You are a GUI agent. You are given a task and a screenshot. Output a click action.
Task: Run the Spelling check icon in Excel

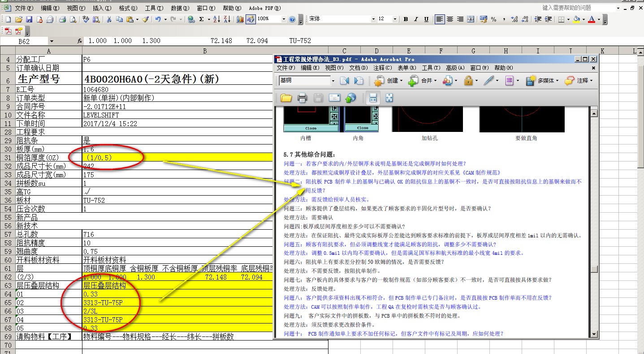(86, 19)
